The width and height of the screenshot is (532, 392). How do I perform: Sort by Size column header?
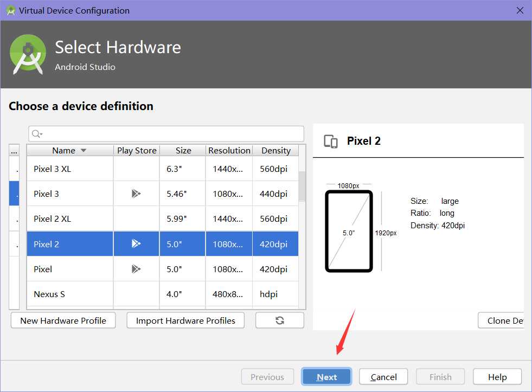click(183, 150)
